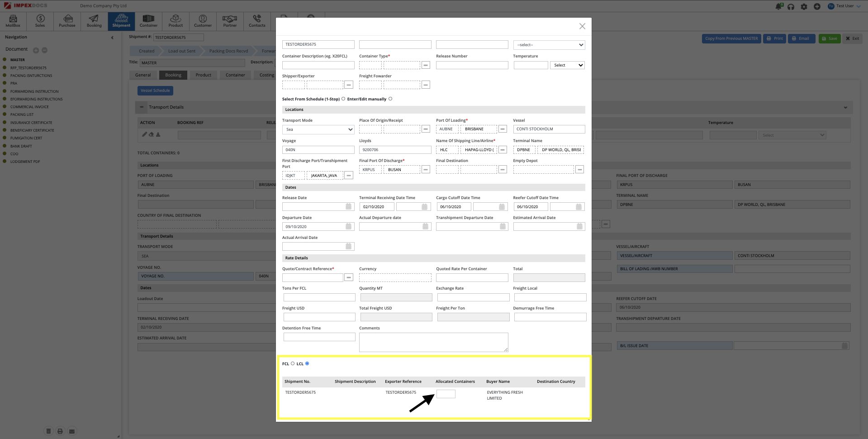Open the Partner module
868x439 pixels.
230,21
